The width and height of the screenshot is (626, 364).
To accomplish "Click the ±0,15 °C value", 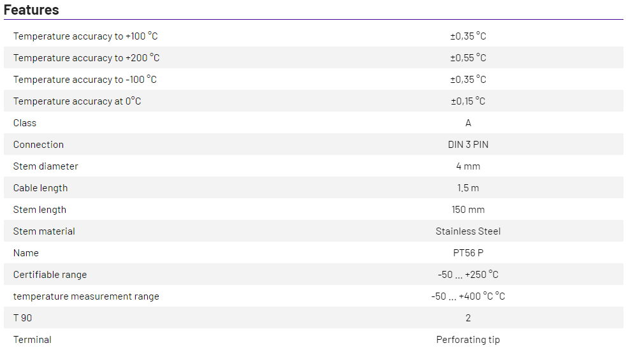I will [x=468, y=101].
